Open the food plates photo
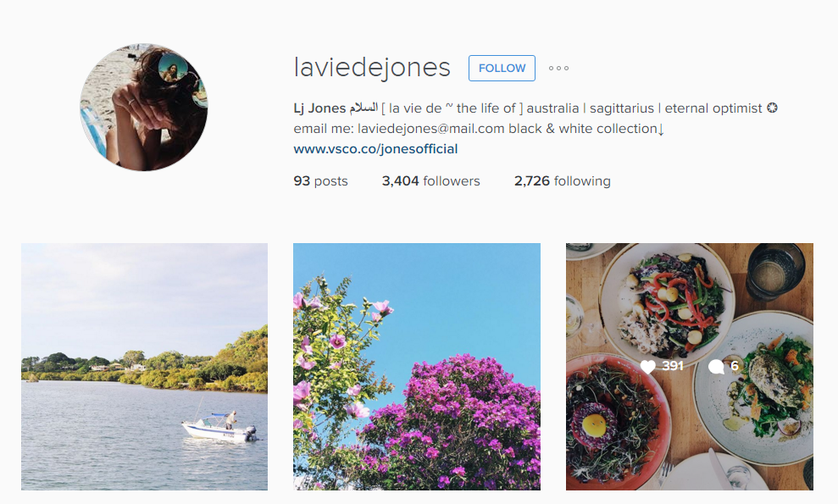This screenshot has width=838, height=504. tap(690, 367)
